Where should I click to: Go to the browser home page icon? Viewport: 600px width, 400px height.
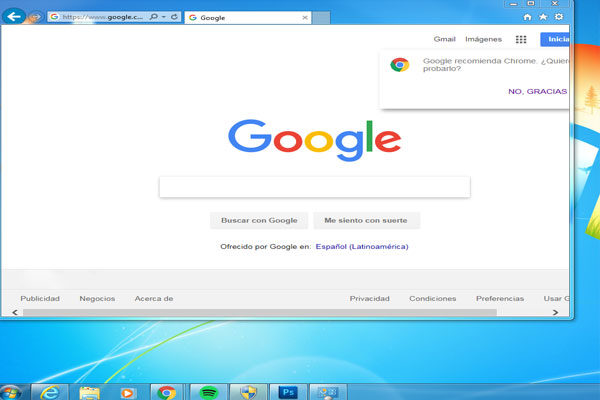coord(527,17)
